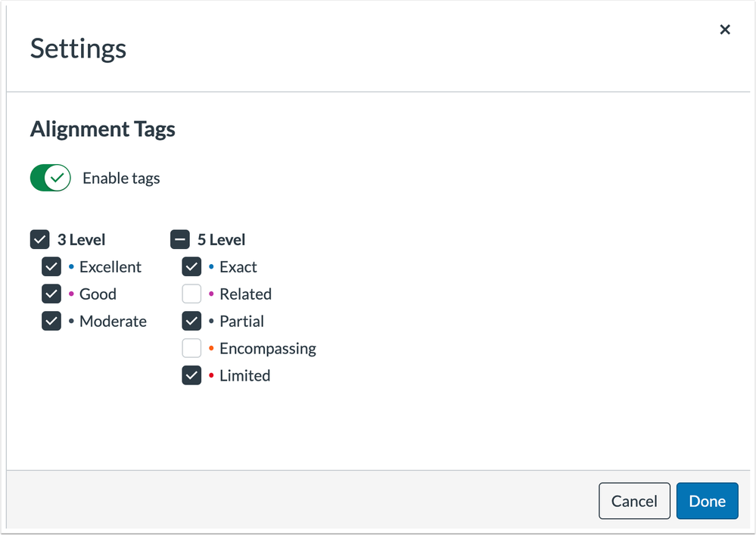Uncheck the Exact tag checkbox
Image resolution: width=756 pixels, height=535 pixels.
click(191, 266)
